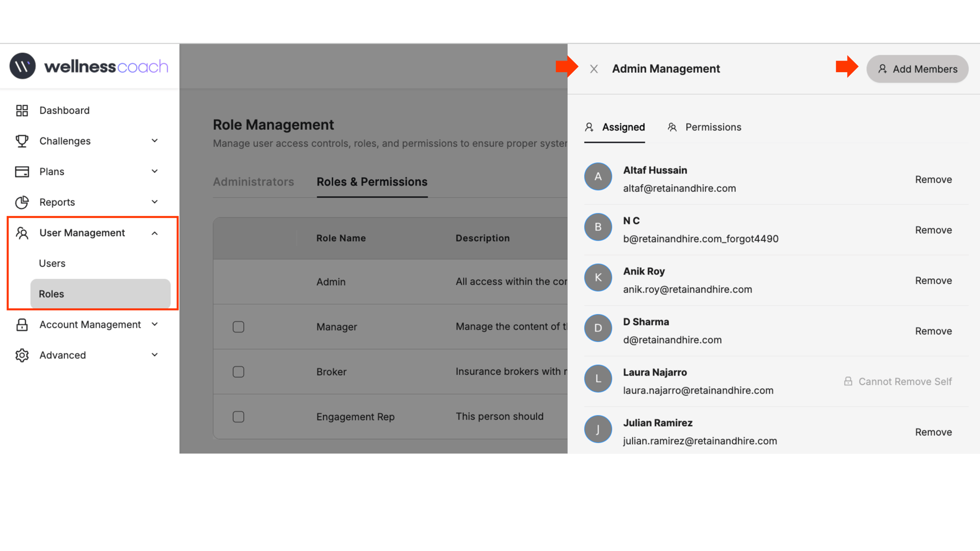The height and width of the screenshot is (551, 980).
Task: Click Julian Ramirez's avatar J
Action: tap(598, 429)
